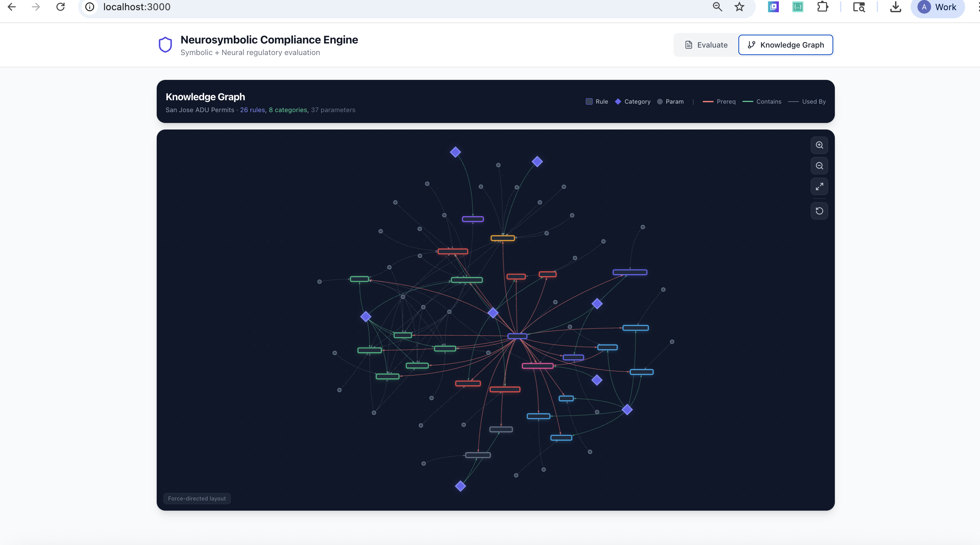This screenshot has height=545, width=980.
Task: Reload the page with the refresh icon
Action: 60,7
